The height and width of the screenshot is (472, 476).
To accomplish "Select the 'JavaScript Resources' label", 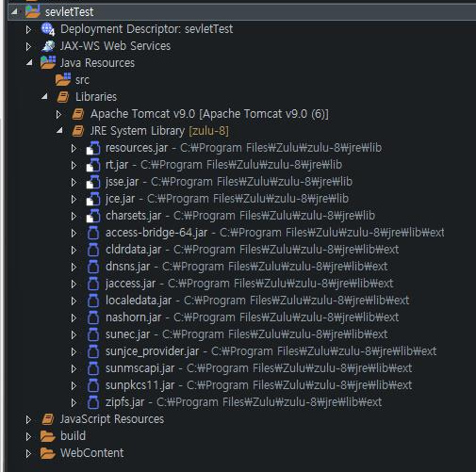I will (x=112, y=419).
